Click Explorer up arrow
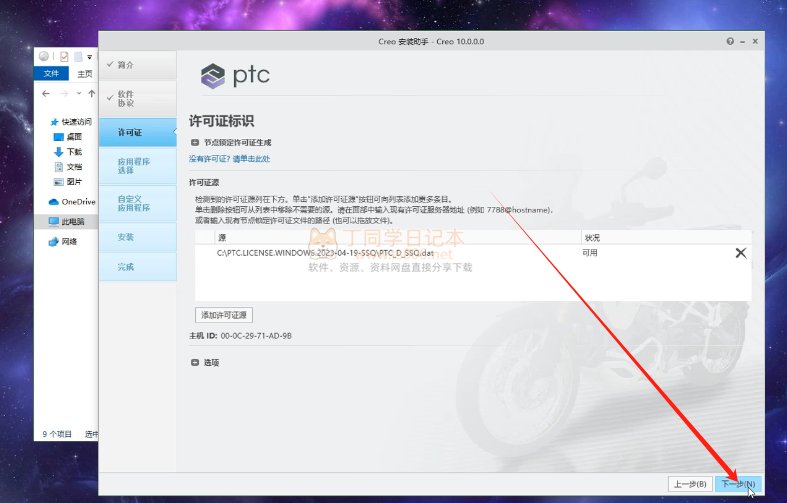 click(x=91, y=93)
